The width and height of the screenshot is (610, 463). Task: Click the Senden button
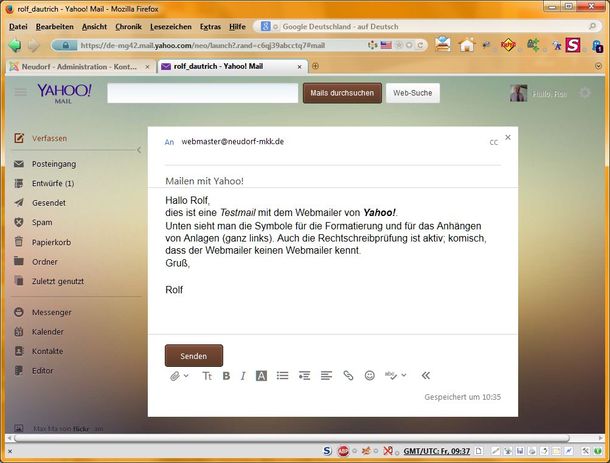point(194,355)
